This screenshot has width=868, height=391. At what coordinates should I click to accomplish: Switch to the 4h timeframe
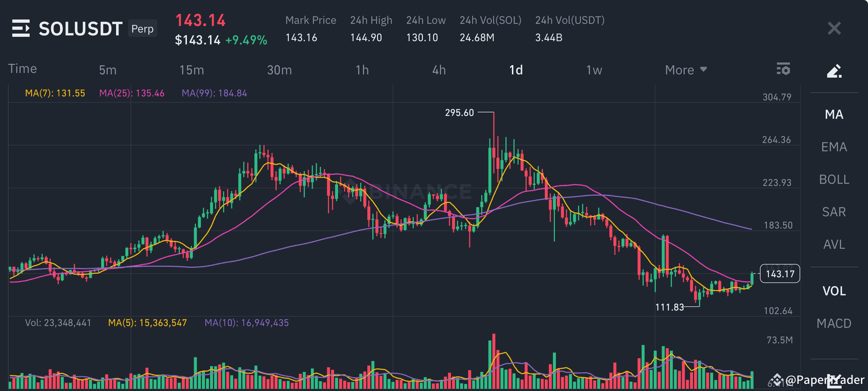click(x=439, y=70)
